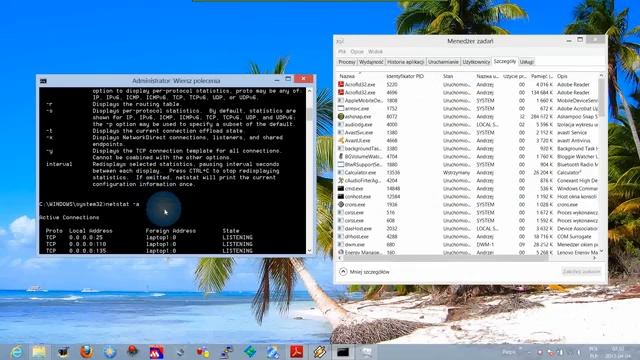Click the conhost.exe process icon
The height and width of the screenshot is (360, 640).
[x=341, y=196]
